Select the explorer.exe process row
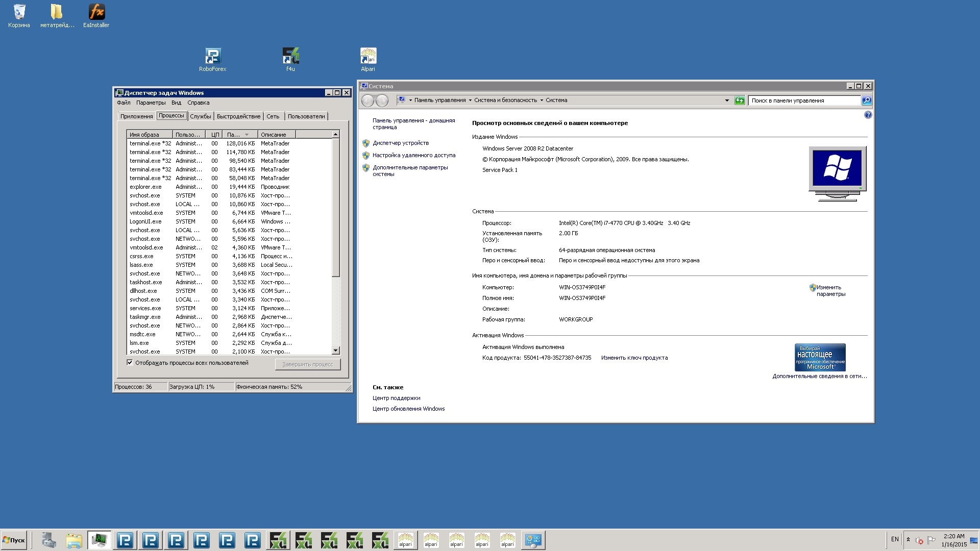The width and height of the screenshot is (980, 551). pyautogui.click(x=229, y=187)
